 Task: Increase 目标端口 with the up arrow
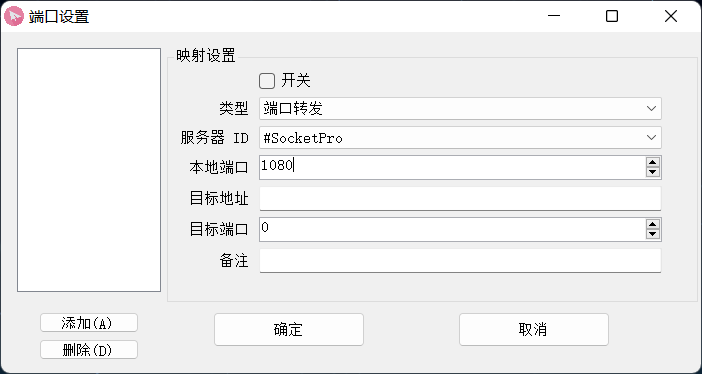tap(653, 224)
